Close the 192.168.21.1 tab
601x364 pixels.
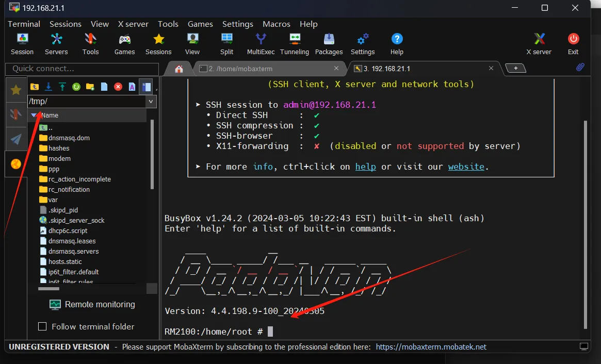pos(491,68)
